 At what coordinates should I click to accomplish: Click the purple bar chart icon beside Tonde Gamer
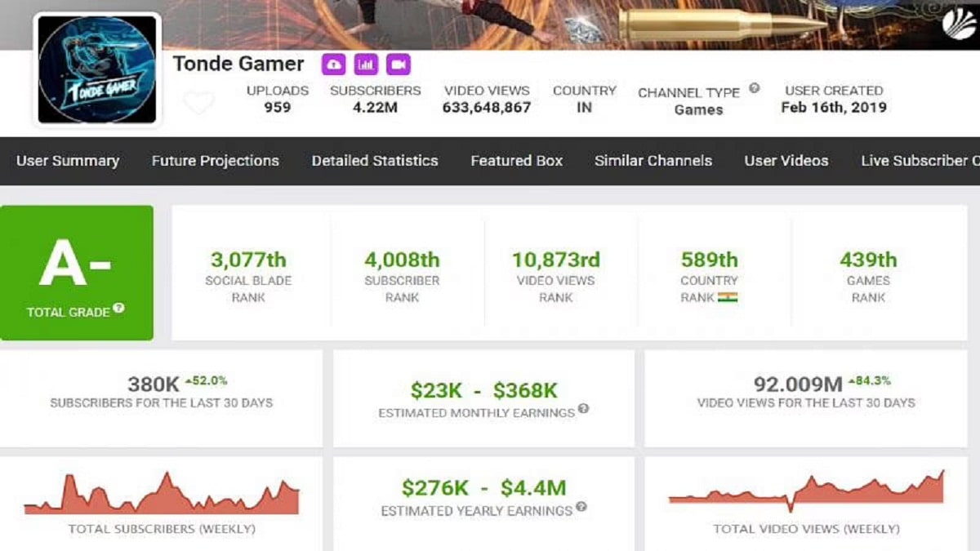tap(366, 64)
